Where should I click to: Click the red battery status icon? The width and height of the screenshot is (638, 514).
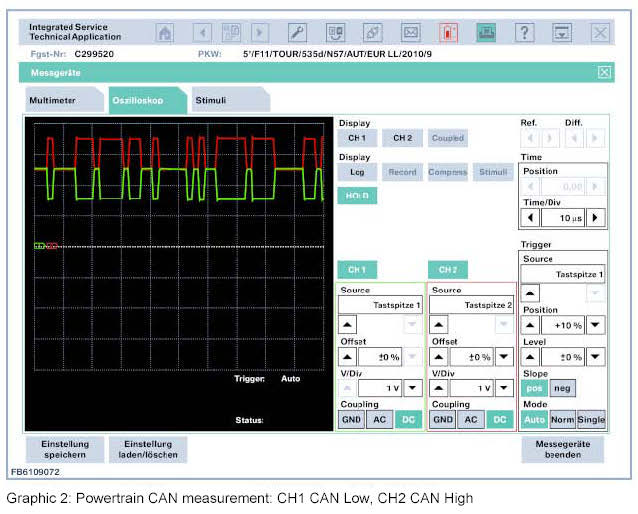448,33
